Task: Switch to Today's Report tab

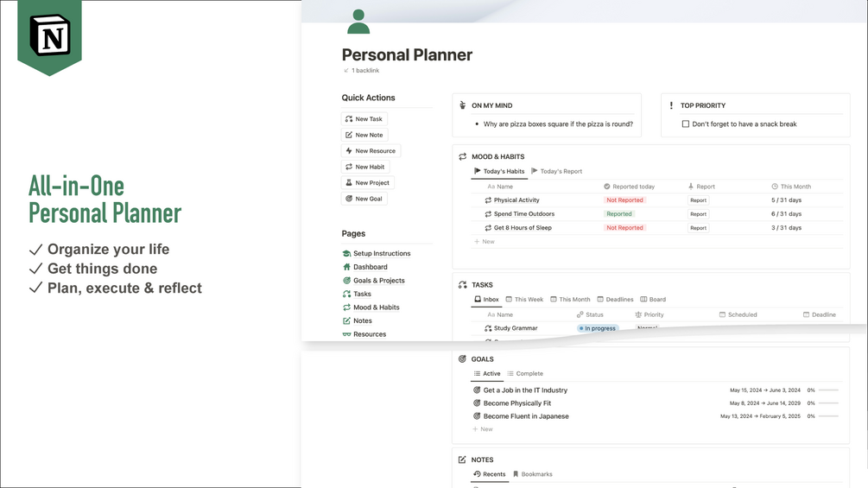Action: [x=557, y=171]
